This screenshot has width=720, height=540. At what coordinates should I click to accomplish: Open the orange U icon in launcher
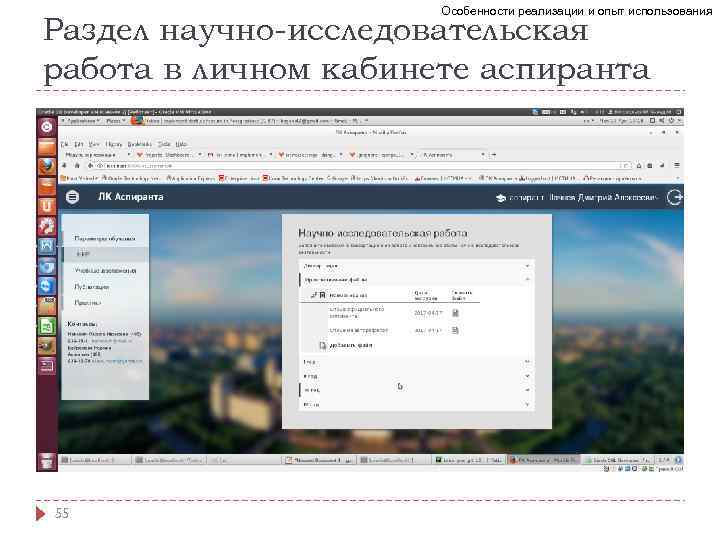[x=46, y=206]
